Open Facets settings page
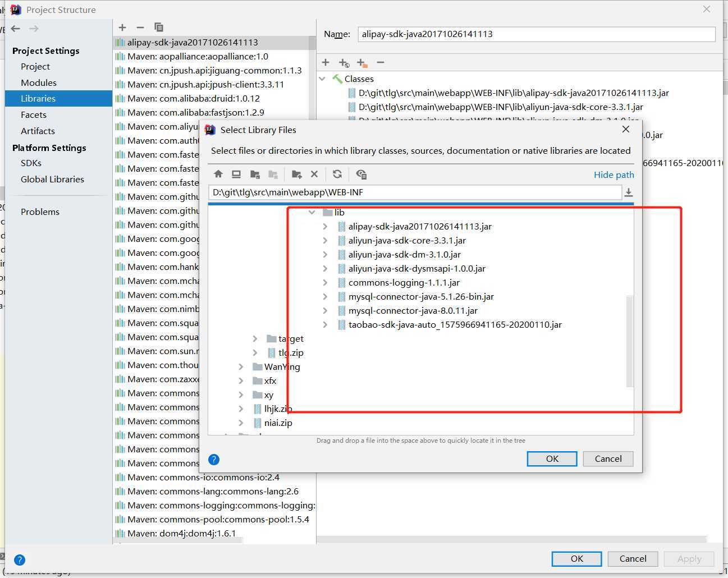Screen dimensions: 728x578 tap(34, 114)
